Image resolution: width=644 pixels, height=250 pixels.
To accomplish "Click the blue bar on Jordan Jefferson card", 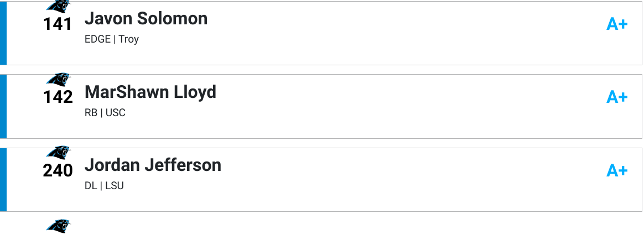I will [3, 179].
